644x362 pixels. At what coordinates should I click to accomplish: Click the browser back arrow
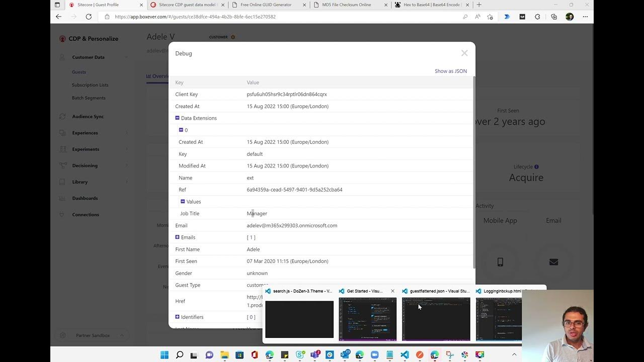[x=58, y=17]
